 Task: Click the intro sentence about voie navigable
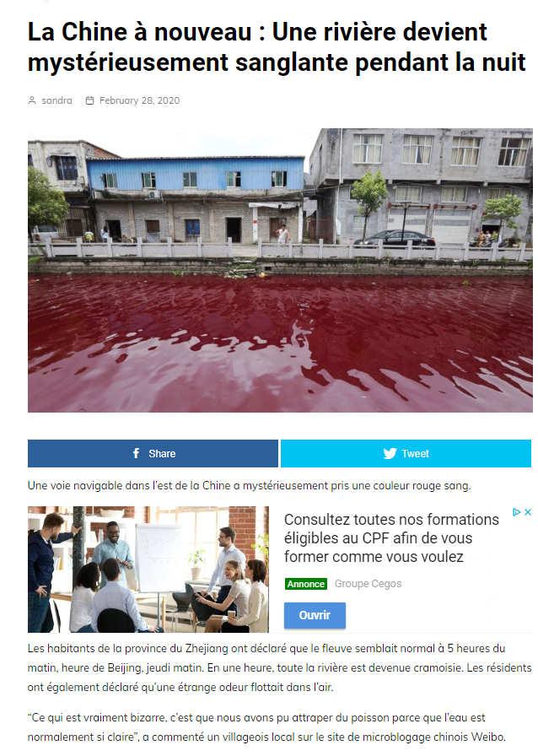250,485
